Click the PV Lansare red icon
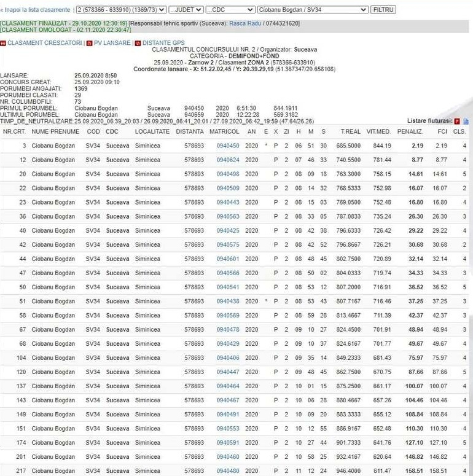The width and height of the screenshot is (473, 476). click(89, 43)
